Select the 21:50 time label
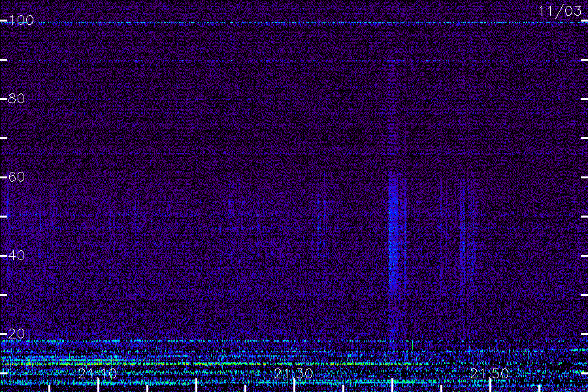This screenshot has height=392, width=588. 489,374
